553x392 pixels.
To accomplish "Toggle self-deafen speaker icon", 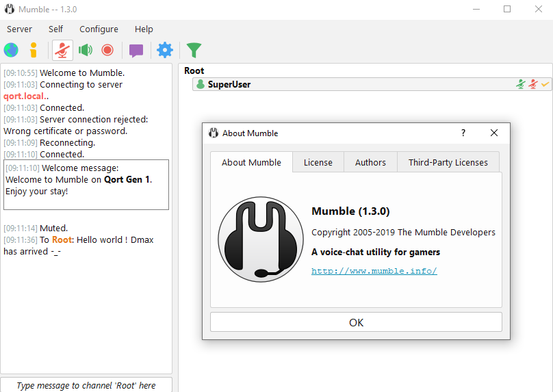I will click(86, 50).
